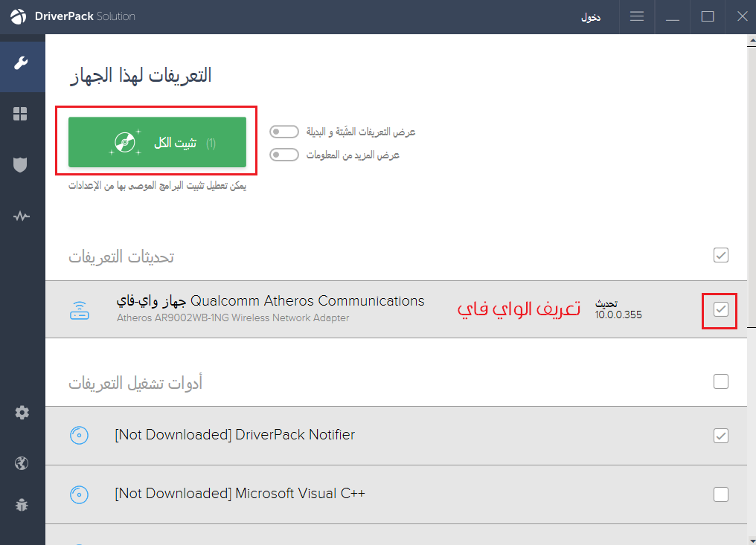Toggle عرض المزيد من المعلومات switch

[x=284, y=155]
